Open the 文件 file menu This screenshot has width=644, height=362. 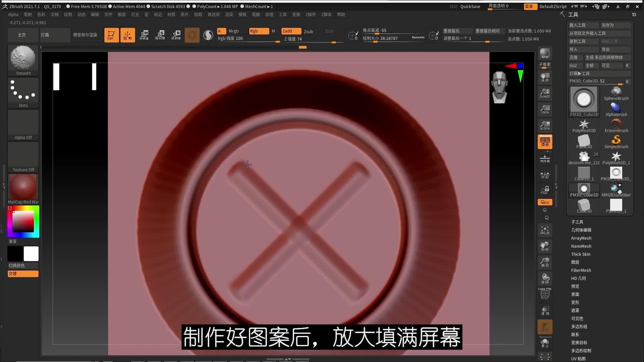tap(108, 14)
